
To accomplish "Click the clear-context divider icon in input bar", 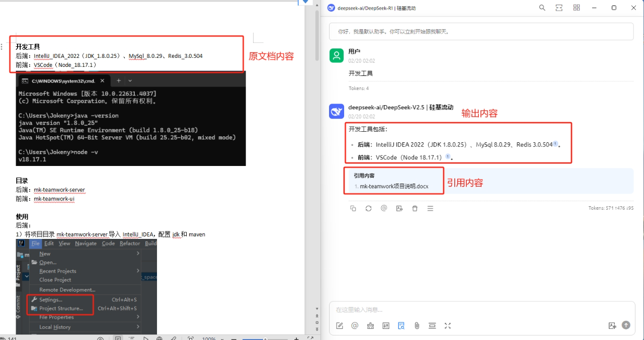I will click(432, 325).
